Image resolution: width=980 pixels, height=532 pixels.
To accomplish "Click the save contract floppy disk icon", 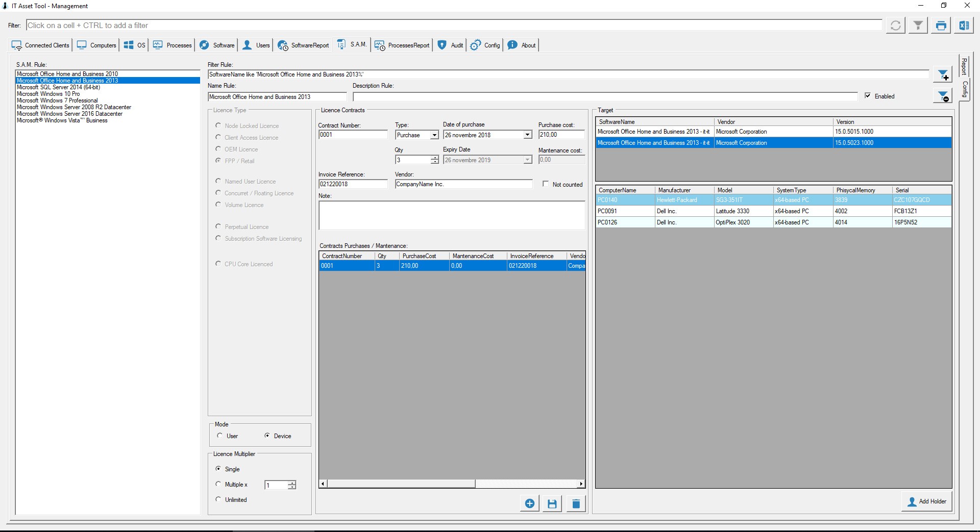I will pyautogui.click(x=552, y=503).
